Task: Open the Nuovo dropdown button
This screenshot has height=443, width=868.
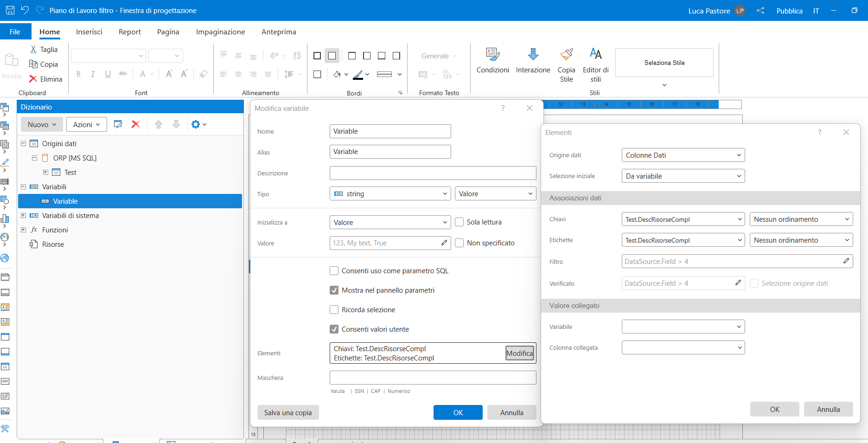Action: [x=42, y=124]
